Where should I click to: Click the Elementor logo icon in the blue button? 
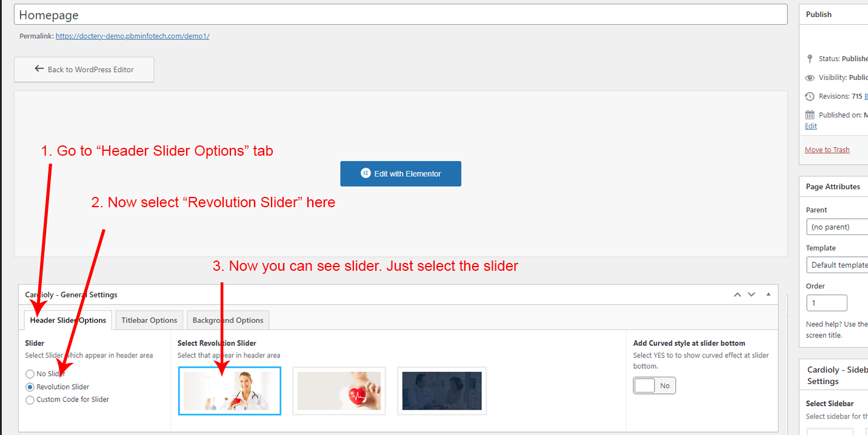click(x=366, y=173)
